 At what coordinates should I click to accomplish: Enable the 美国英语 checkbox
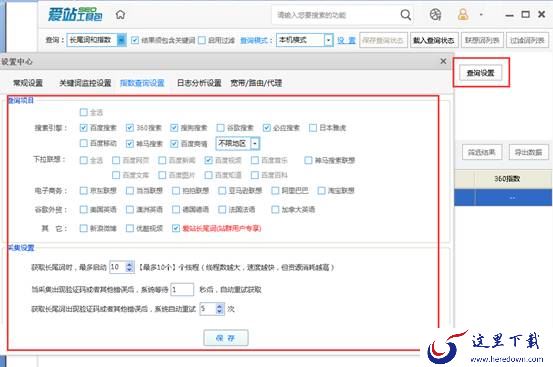[84, 209]
